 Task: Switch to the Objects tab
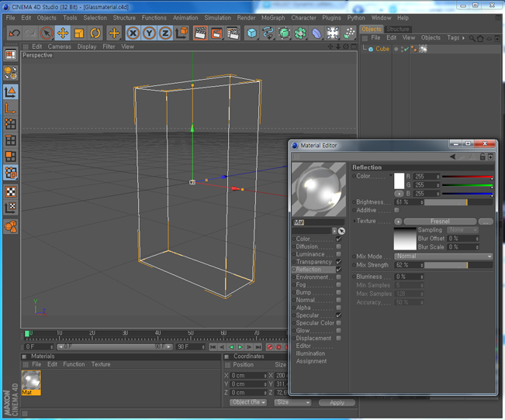[x=371, y=29]
